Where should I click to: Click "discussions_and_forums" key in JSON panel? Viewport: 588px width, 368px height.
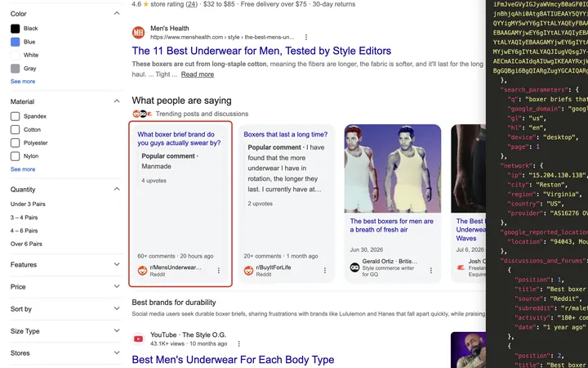pos(544,261)
